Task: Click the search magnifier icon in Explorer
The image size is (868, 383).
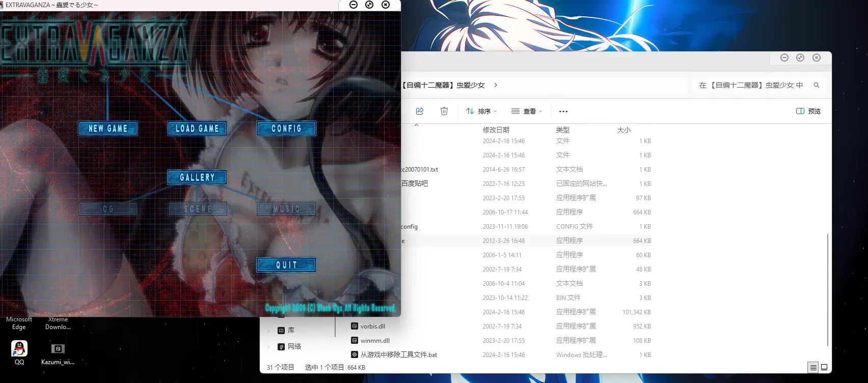Action: 817,85
